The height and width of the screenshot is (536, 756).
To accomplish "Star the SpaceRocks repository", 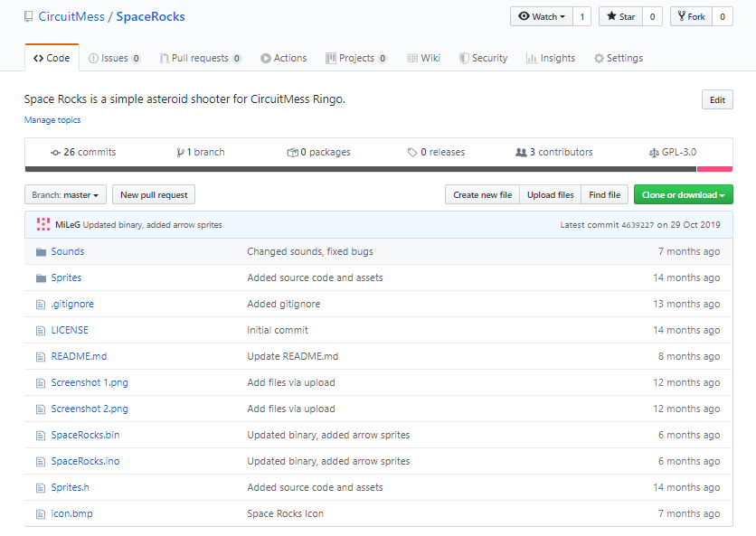I will click(620, 16).
